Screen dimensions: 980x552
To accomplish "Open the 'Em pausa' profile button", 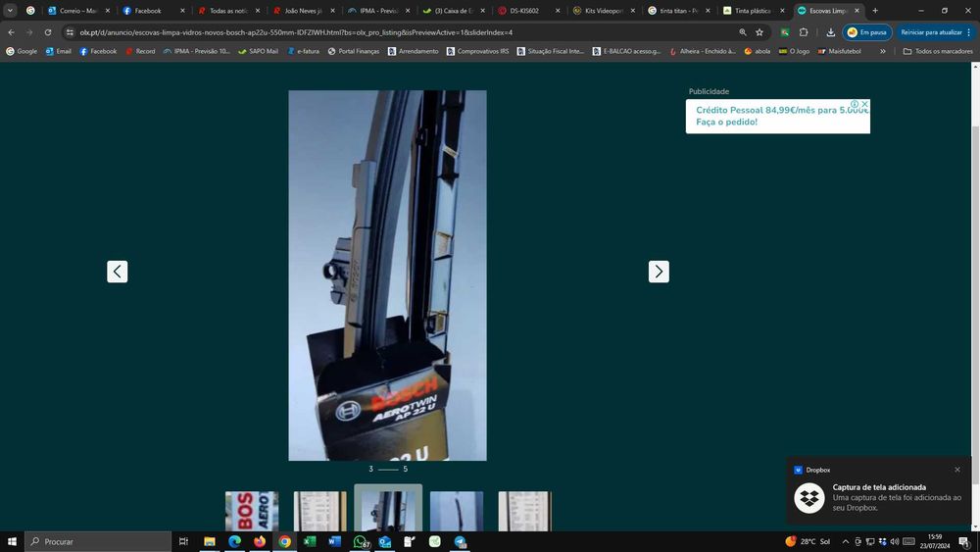I will pos(867,32).
